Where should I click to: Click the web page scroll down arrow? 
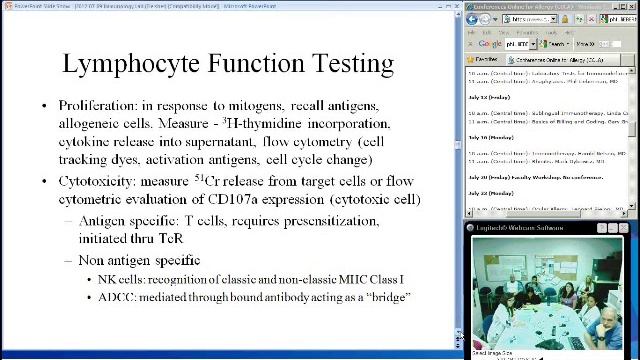632,206
